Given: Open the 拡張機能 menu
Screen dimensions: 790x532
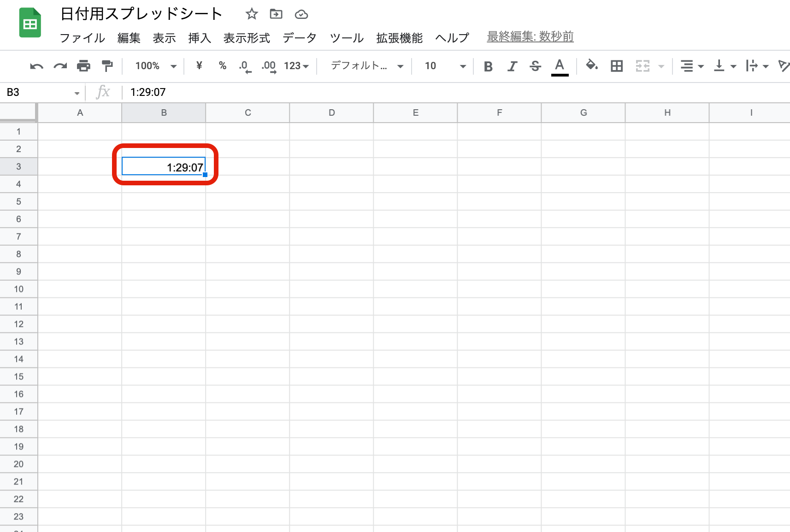Looking at the screenshot, I should click(399, 38).
